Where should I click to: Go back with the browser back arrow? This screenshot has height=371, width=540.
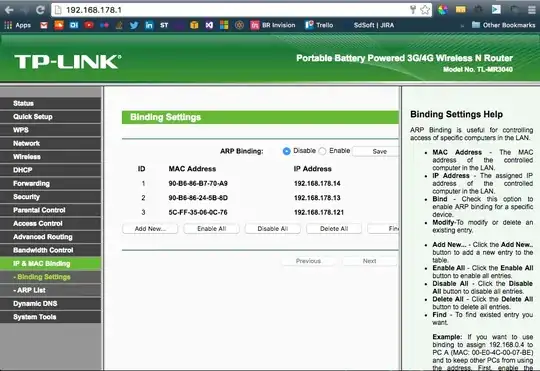point(9,10)
